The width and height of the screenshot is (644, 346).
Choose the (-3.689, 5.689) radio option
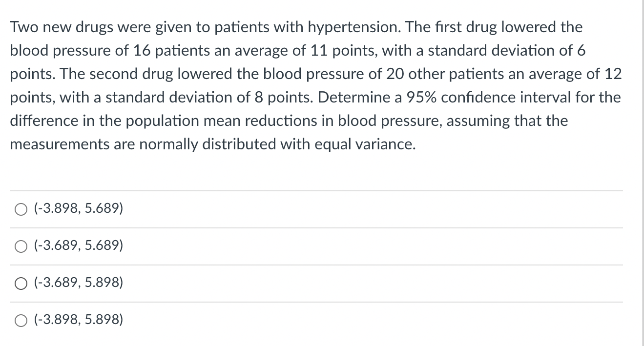21,246
